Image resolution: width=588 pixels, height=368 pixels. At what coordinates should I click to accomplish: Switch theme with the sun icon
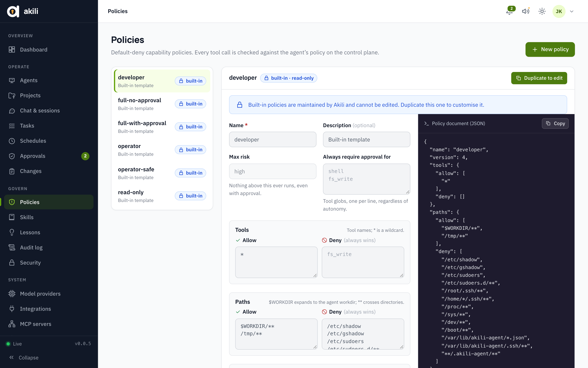point(542,11)
